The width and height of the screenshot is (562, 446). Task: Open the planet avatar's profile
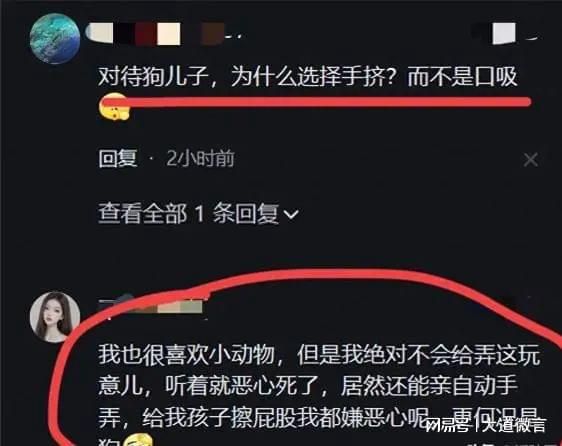[x=55, y=38]
